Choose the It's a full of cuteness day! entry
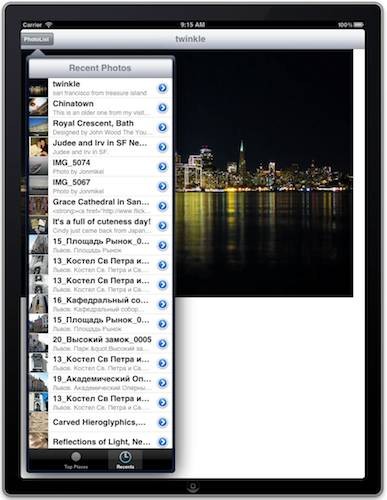The width and height of the screenshot is (387, 500). (100, 226)
